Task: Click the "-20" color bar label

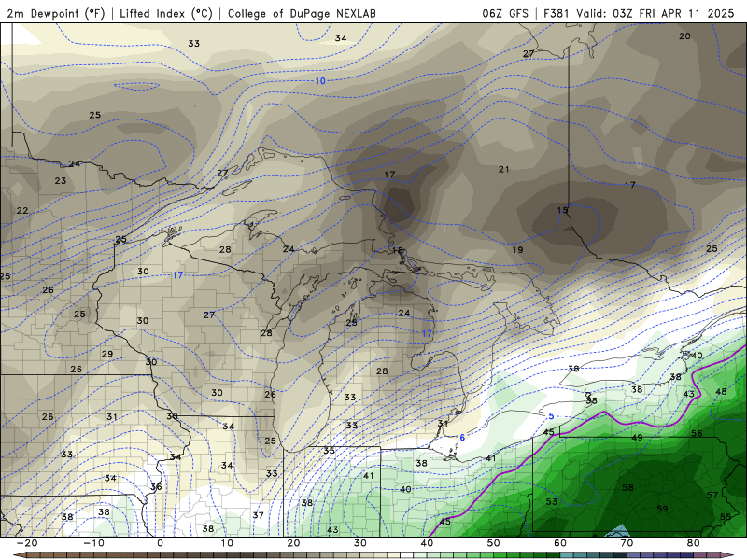Action: pyautogui.click(x=27, y=543)
